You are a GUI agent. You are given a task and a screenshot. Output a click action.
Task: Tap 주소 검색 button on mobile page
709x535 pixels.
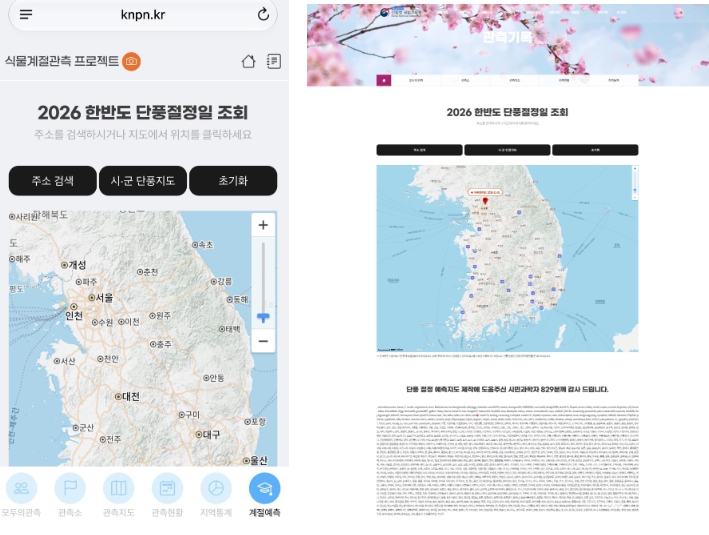[x=52, y=180]
